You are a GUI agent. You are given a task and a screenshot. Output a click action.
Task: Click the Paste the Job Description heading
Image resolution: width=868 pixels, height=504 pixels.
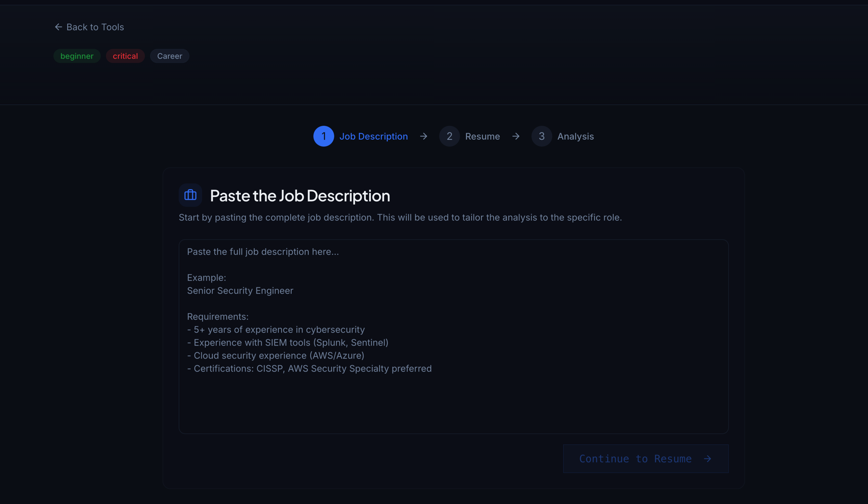coord(300,195)
